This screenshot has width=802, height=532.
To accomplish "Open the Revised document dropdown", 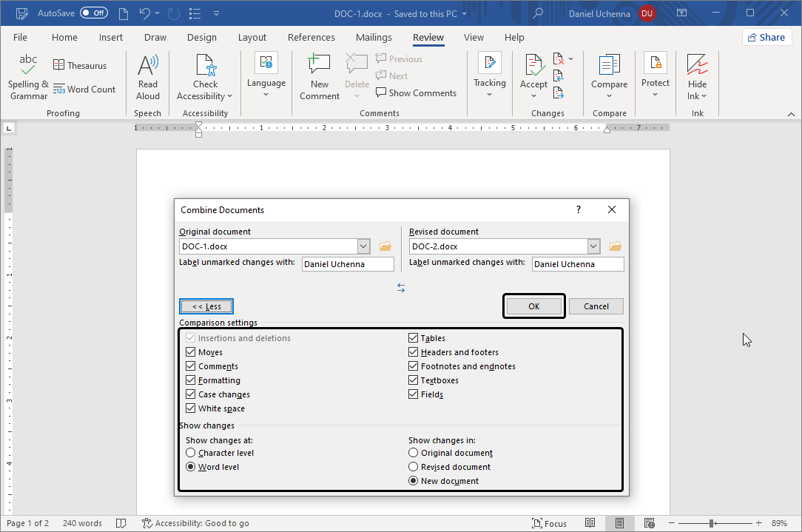I will [594, 246].
